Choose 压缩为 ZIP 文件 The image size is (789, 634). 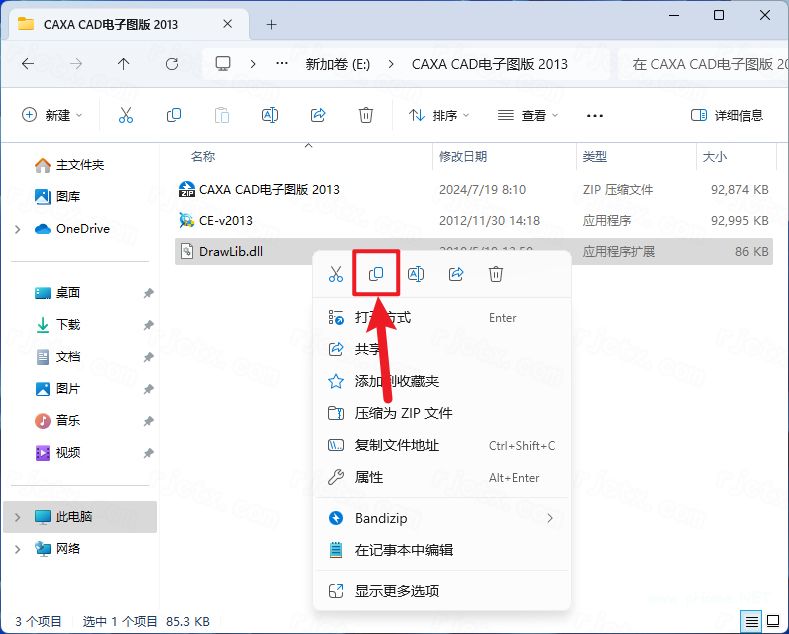point(442,413)
